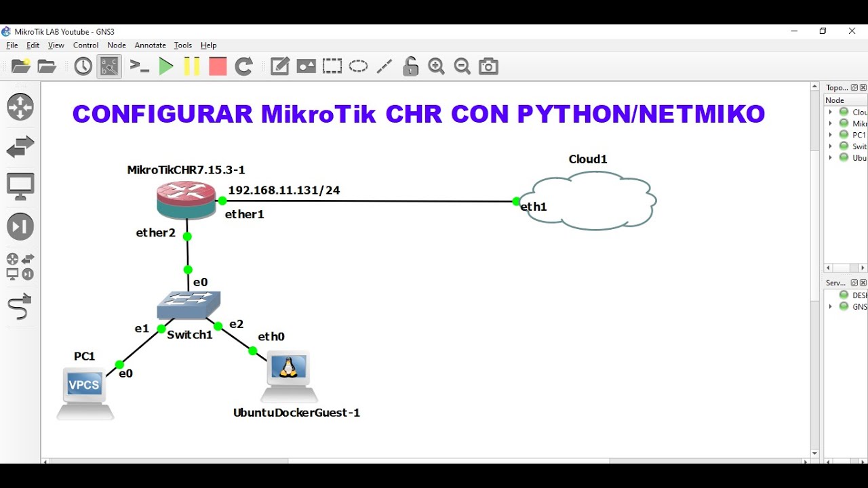868x488 pixels.
Task: Float the Topology summary panel
Action: click(854, 87)
